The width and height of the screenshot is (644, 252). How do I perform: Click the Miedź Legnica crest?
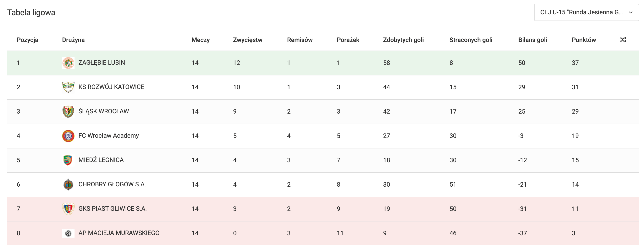(x=68, y=160)
